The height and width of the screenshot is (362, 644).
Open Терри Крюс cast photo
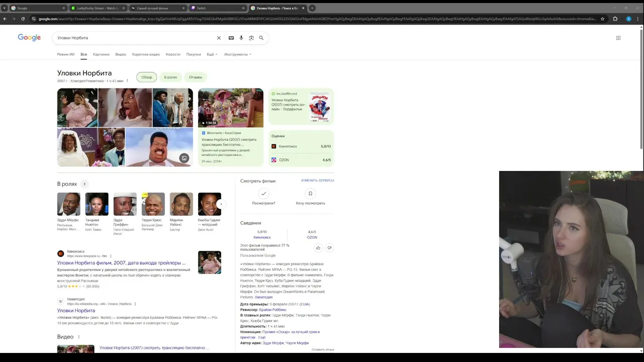coord(153,204)
